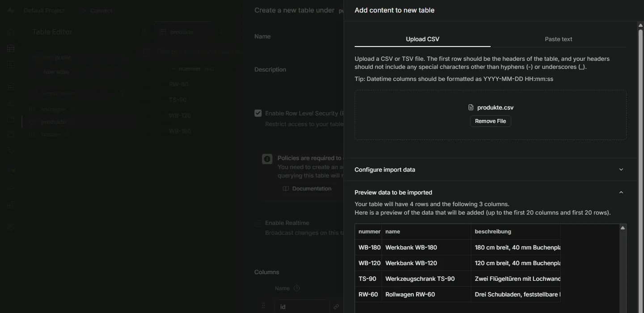Toggle the Enable Realtime checkbox
This screenshot has width=644, height=313.
pyautogui.click(x=258, y=223)
